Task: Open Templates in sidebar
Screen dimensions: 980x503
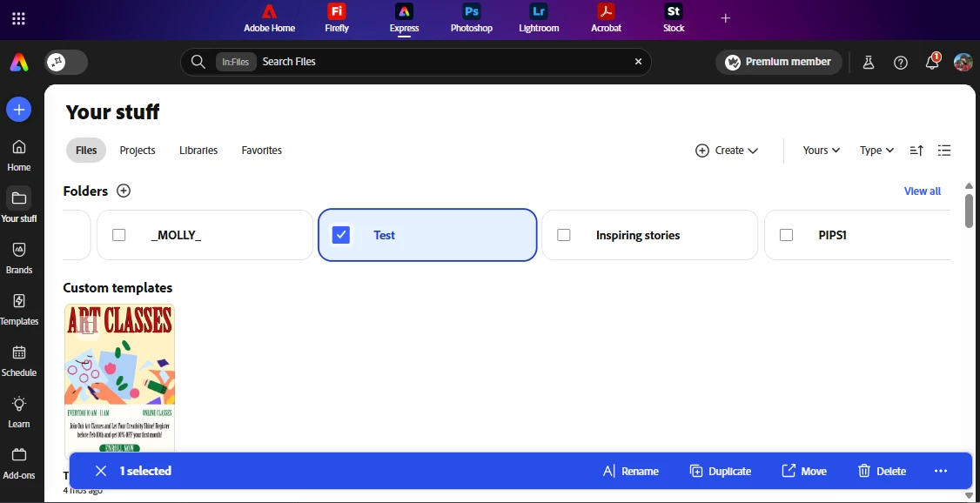Action: 19,309
